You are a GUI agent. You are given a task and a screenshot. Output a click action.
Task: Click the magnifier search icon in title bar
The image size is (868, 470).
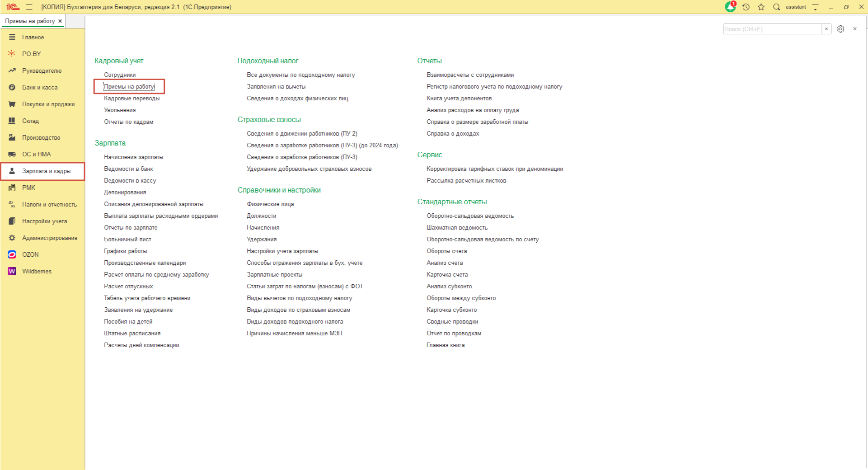tap(777, 7)
